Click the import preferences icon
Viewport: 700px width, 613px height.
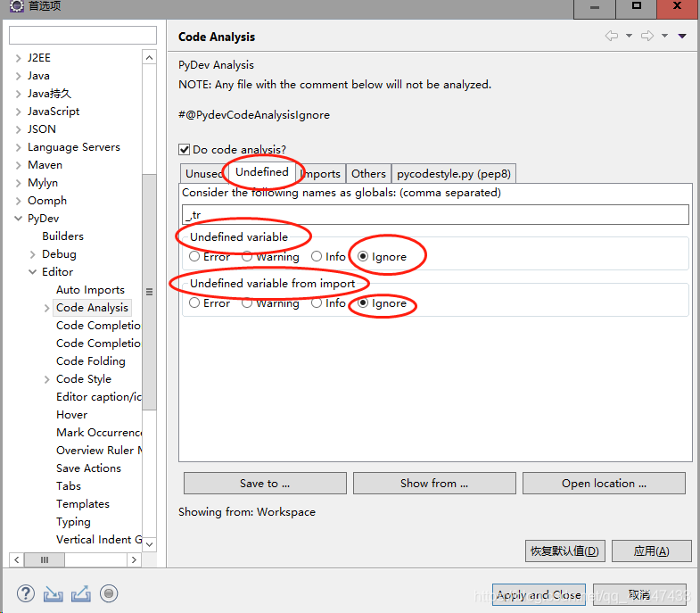click(x=54, y=594)
